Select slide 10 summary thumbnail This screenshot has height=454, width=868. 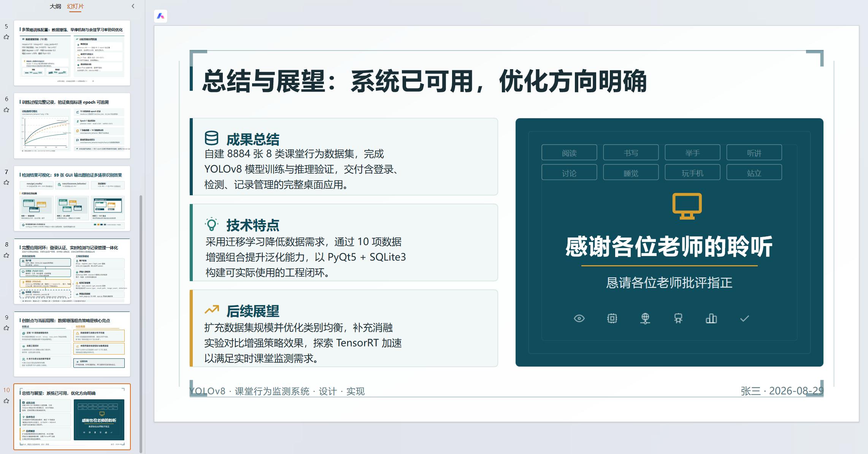[x=72, y=417]
